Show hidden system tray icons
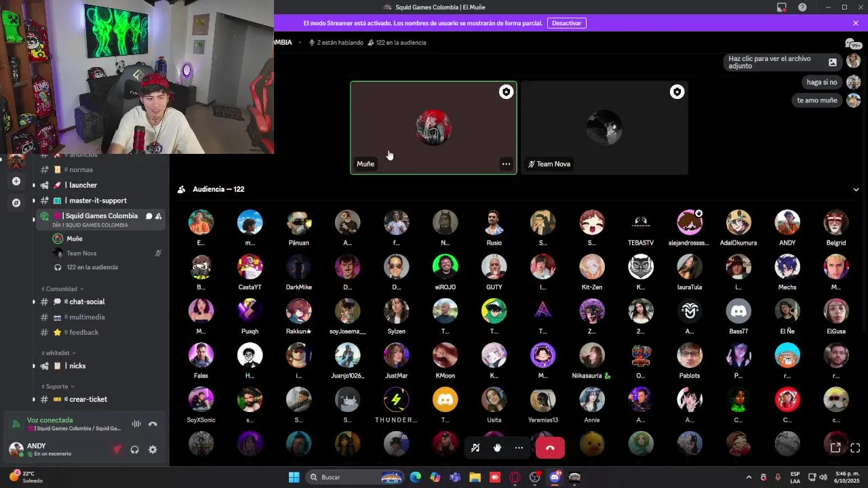This screenshot has height=488, width=868. click(x=749, y=477)
